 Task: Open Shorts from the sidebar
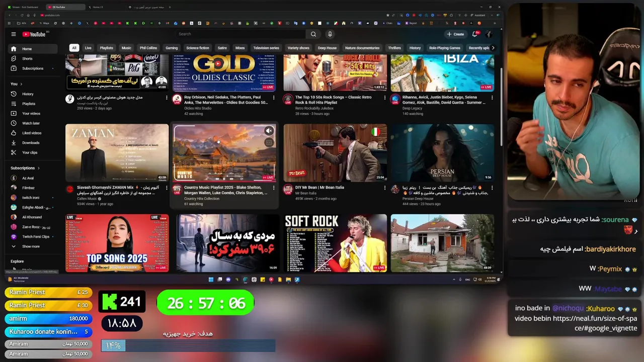click(34, 59)
